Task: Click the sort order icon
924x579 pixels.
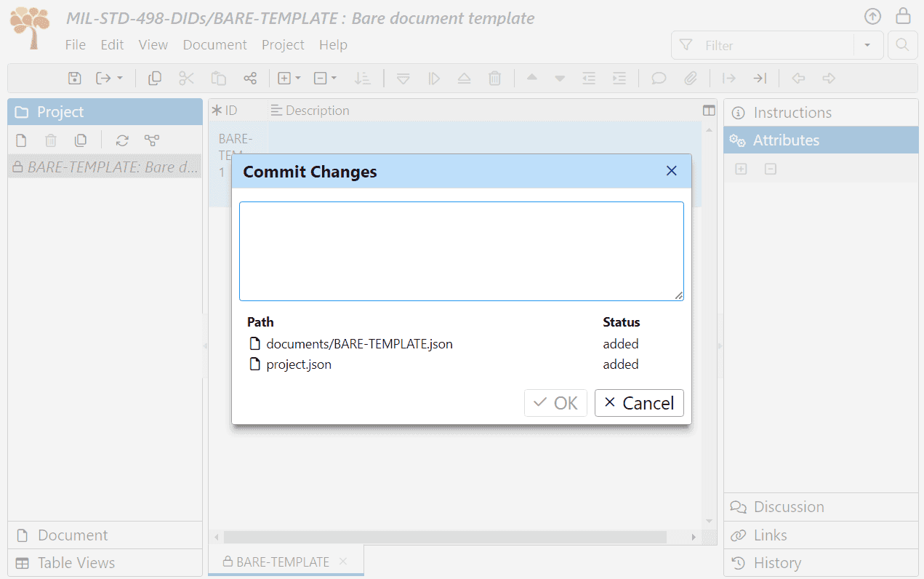Action: [x=362, y=79]
